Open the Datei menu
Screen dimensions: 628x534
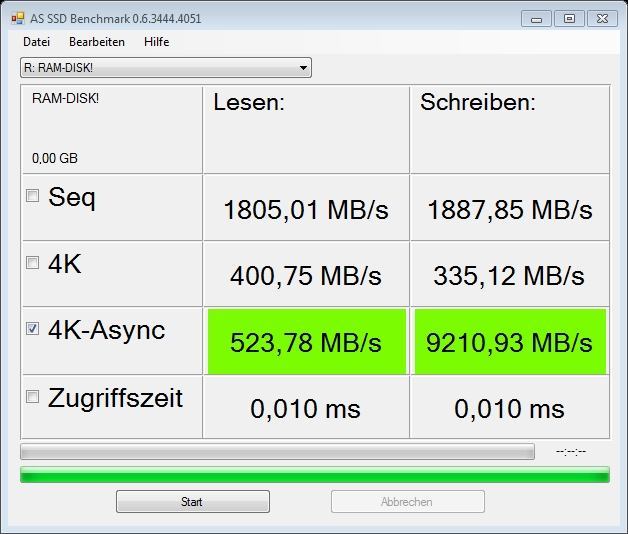pos(36,42)
